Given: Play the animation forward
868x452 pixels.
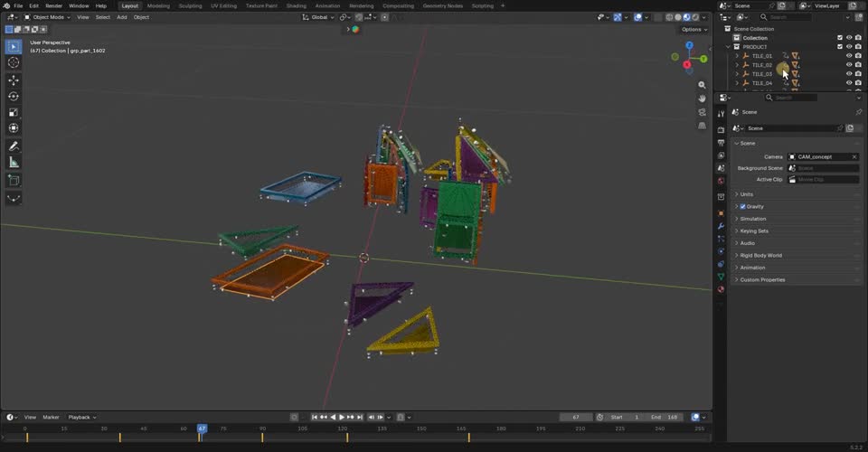Looking at the screenshot, I should [x=342, y=417].
